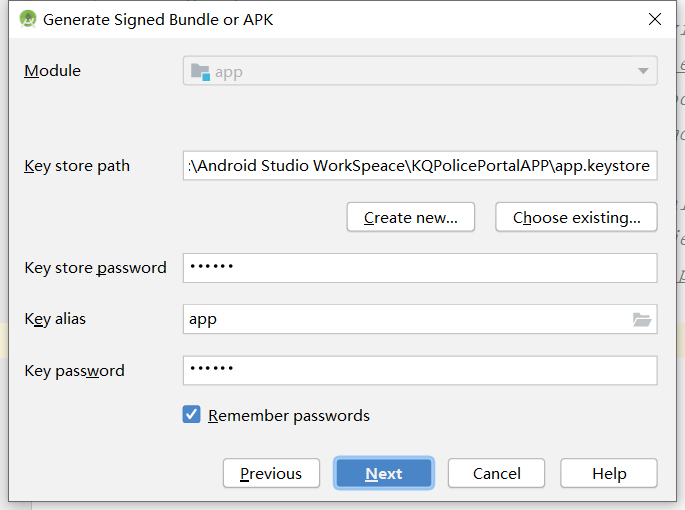
Task: Close the Generate Signed Bundle dialog
Action: [655, 19]
